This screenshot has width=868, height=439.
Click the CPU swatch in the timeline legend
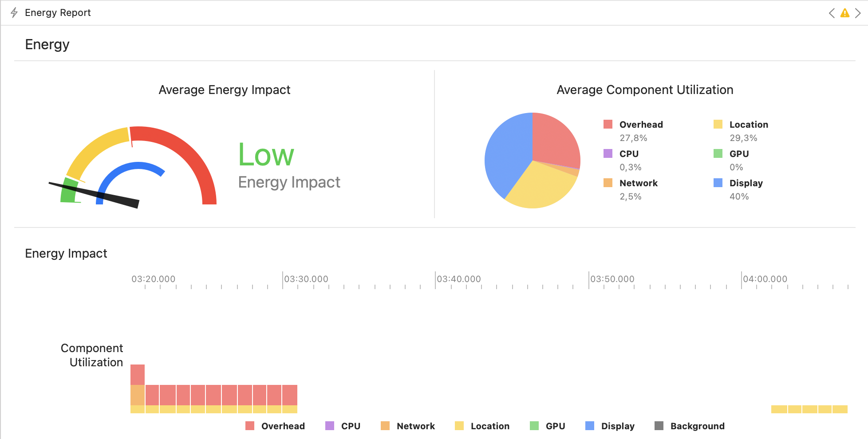pyautogui.click(x=330, y=426)
